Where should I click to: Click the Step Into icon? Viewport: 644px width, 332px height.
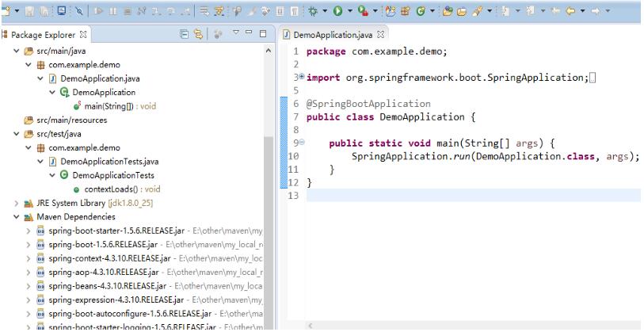(157, 12)
